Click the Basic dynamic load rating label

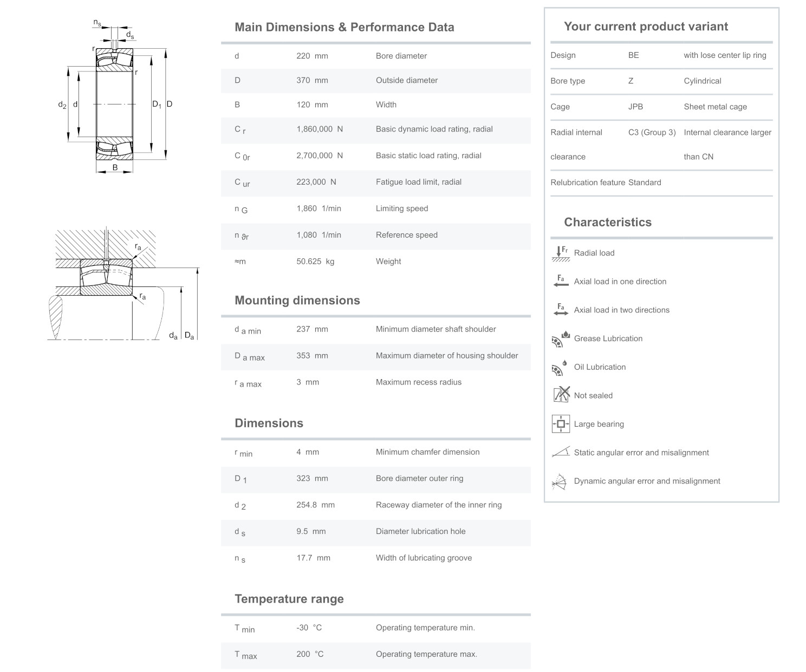434,129
